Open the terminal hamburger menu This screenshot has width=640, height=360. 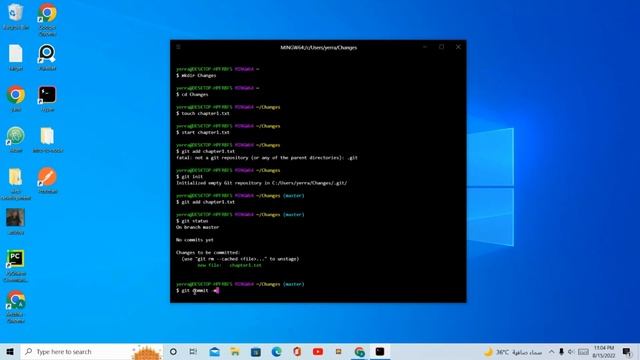[178, 47]
